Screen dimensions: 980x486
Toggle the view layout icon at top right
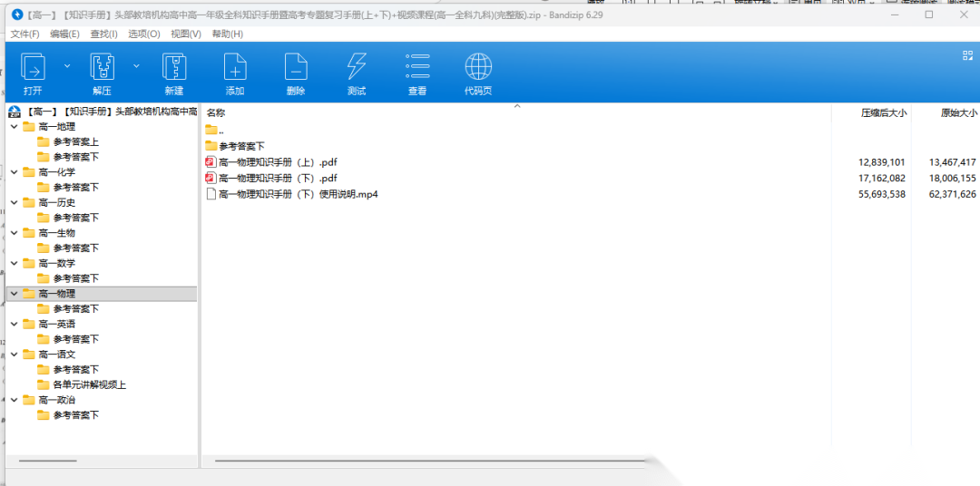pos(967,55)
